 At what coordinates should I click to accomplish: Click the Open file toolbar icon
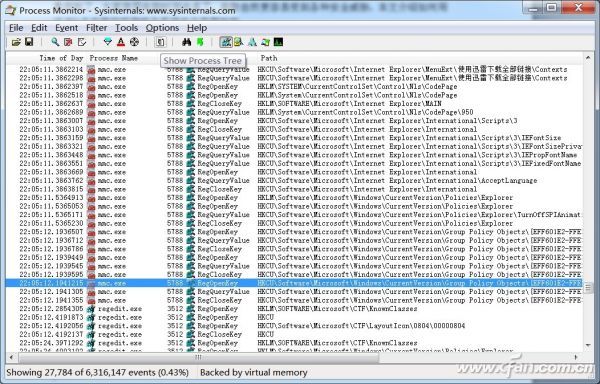click(16, 42)
